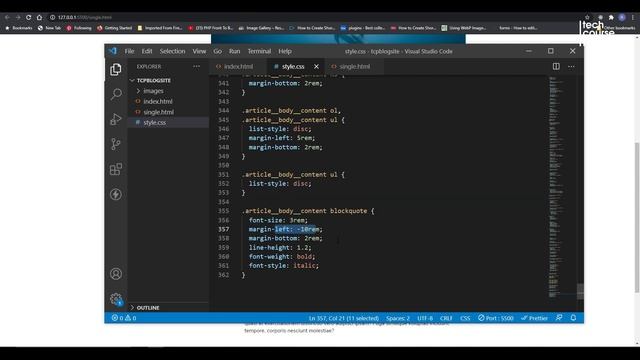640x360 pixels.
Task: Open the Bookmarks folder in bookmarks bar
Action: coord(19,28)
